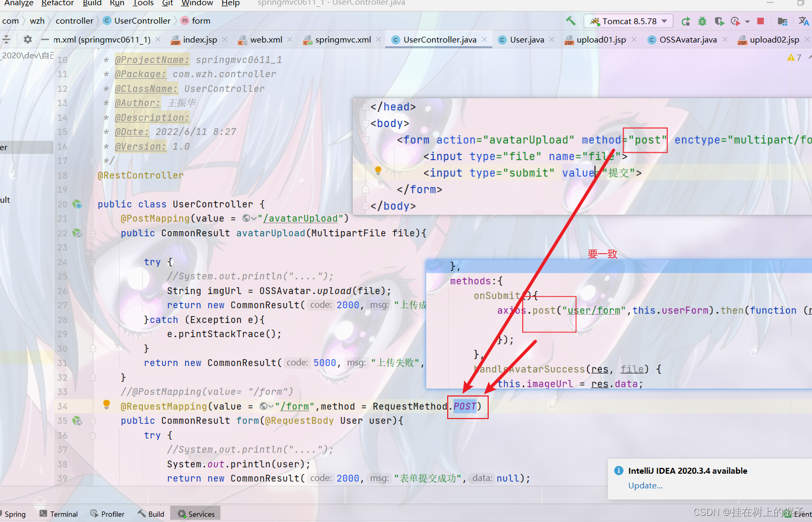Click the "/form" URL mapping link
The width and height of the screenshot is (812, 522).
[294, 406]
